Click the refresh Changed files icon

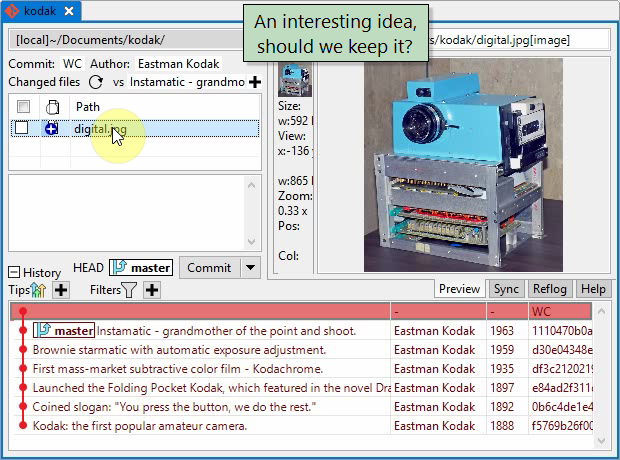96,82
